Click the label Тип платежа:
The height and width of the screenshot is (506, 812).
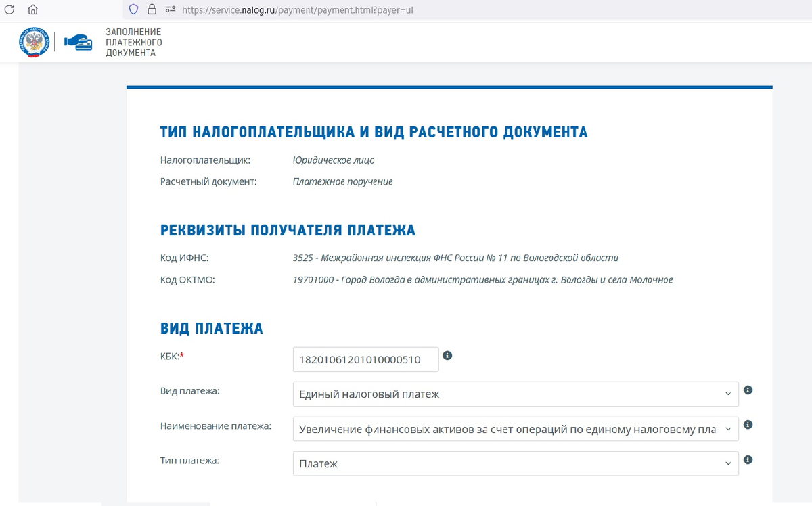coord(190,460)
